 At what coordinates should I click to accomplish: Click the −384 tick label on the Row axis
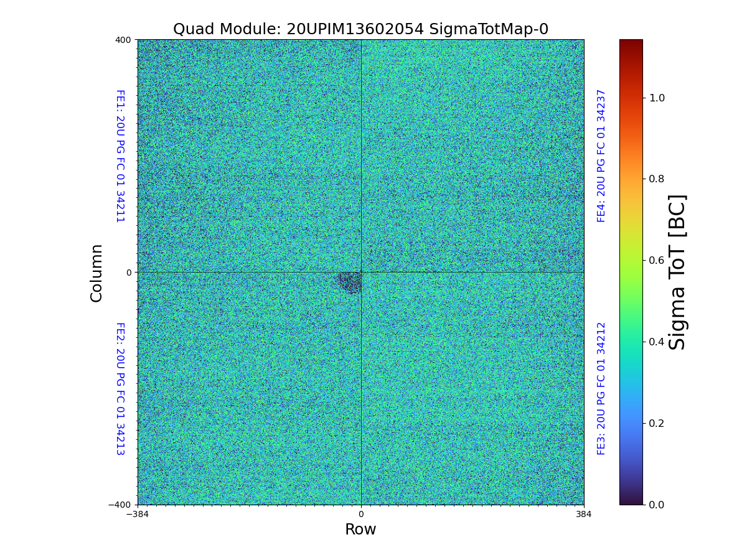coord(138,515)
